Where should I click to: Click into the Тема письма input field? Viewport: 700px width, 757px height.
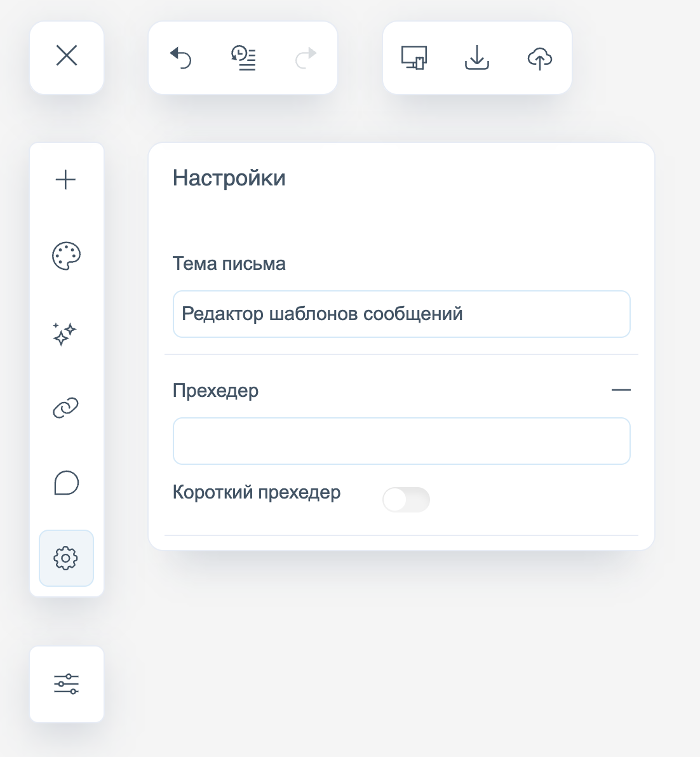click(401, 314)
